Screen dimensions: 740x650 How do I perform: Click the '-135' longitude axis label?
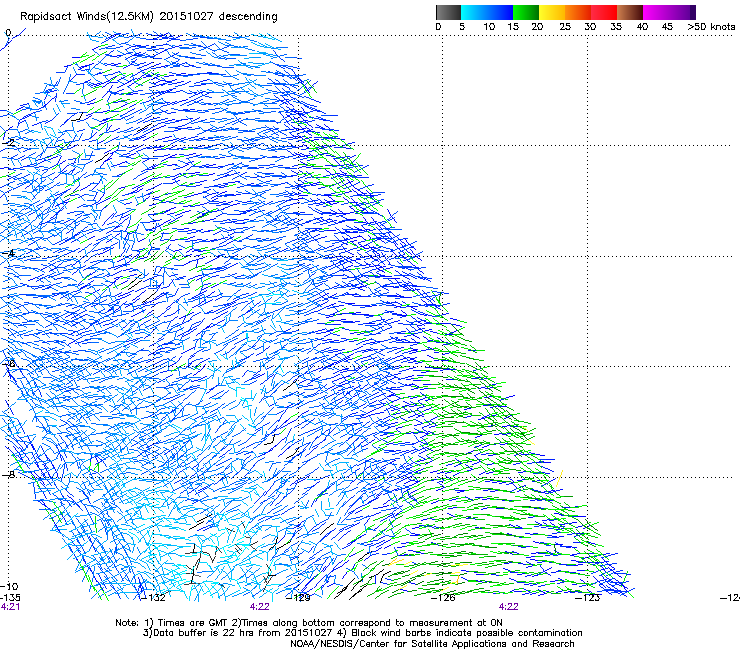click(10, 598)
